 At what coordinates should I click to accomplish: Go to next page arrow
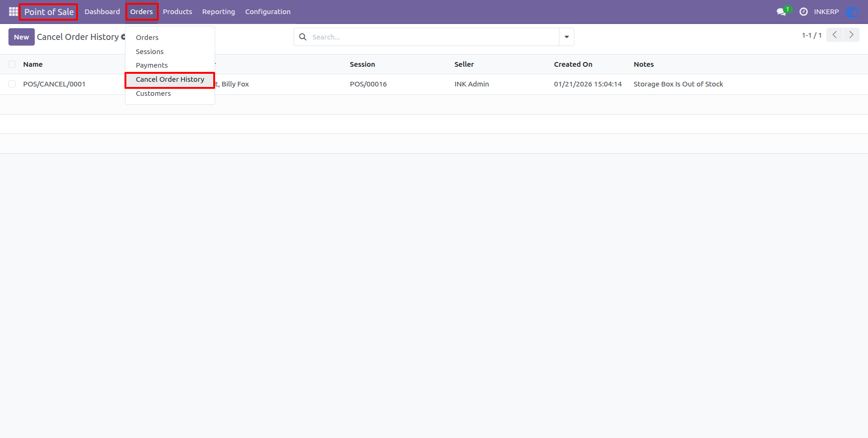pyautogui.click(x=851, y=35)
